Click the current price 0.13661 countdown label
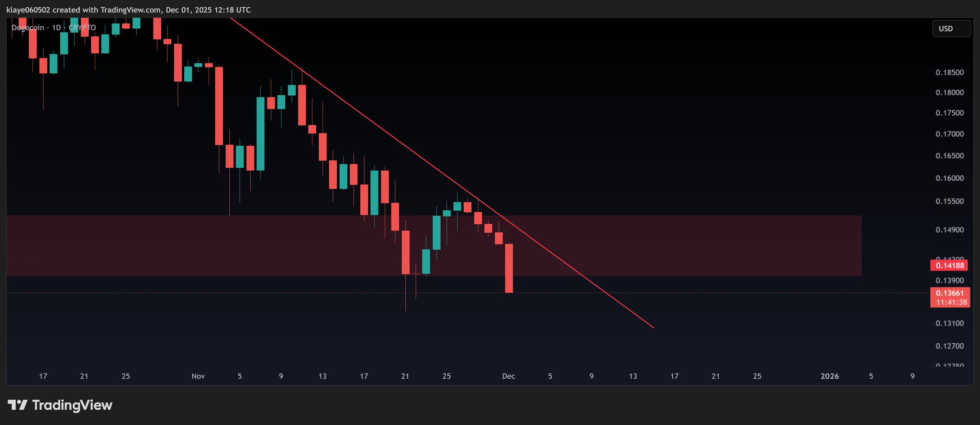980x425 pixels. 949,297
